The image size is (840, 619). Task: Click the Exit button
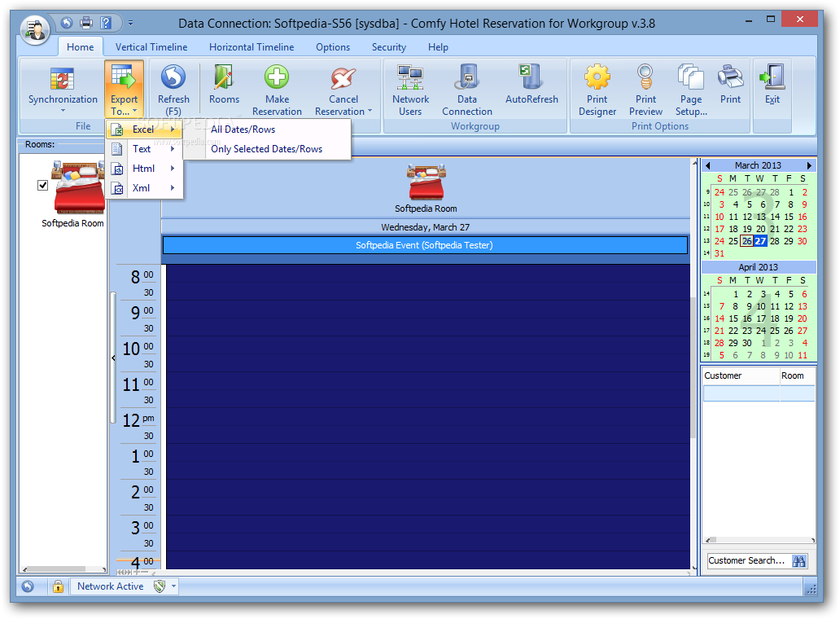pyautogui.click(x=772, y=85)
